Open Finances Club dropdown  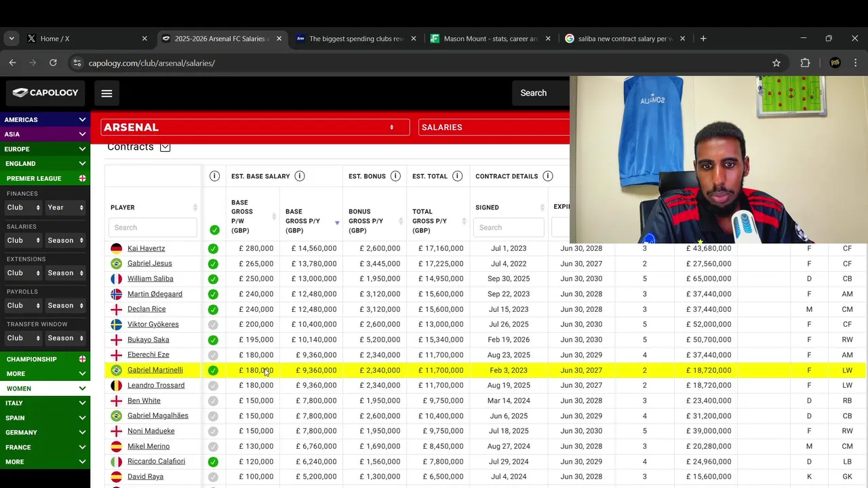(x=23, y=207)
